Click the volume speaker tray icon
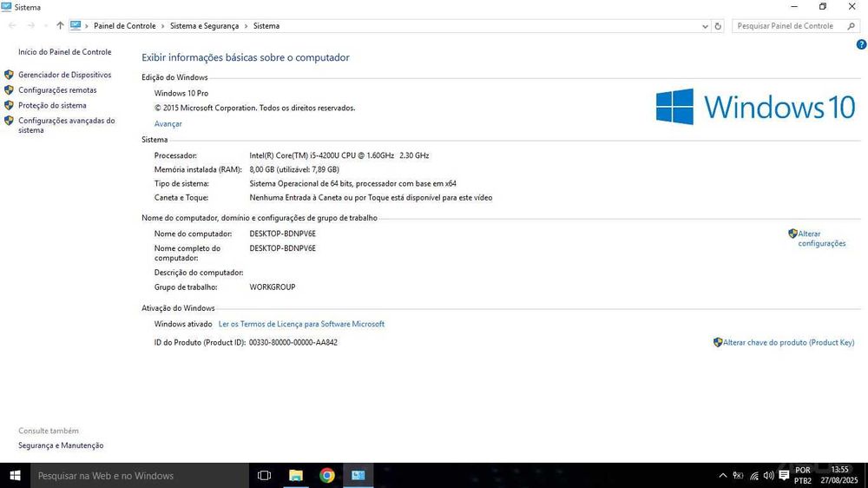This screenshot has width=868, height=488. click(768, 475)
